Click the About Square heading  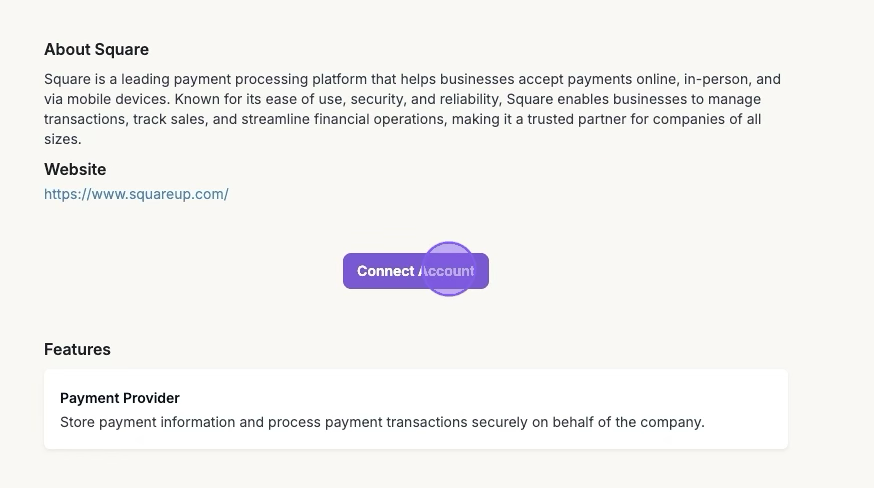[96, 49]
